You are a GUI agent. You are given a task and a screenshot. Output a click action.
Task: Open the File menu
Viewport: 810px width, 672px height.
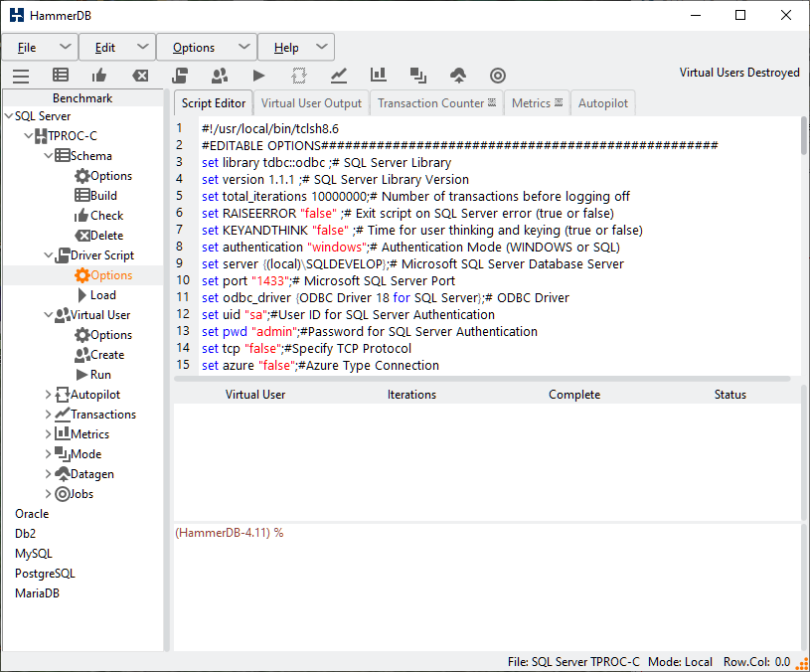coord(40,48)
